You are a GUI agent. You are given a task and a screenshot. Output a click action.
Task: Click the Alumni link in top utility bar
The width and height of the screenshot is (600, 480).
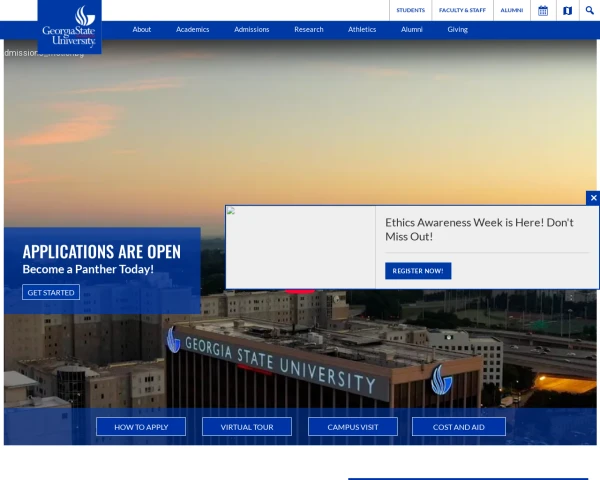512,10
